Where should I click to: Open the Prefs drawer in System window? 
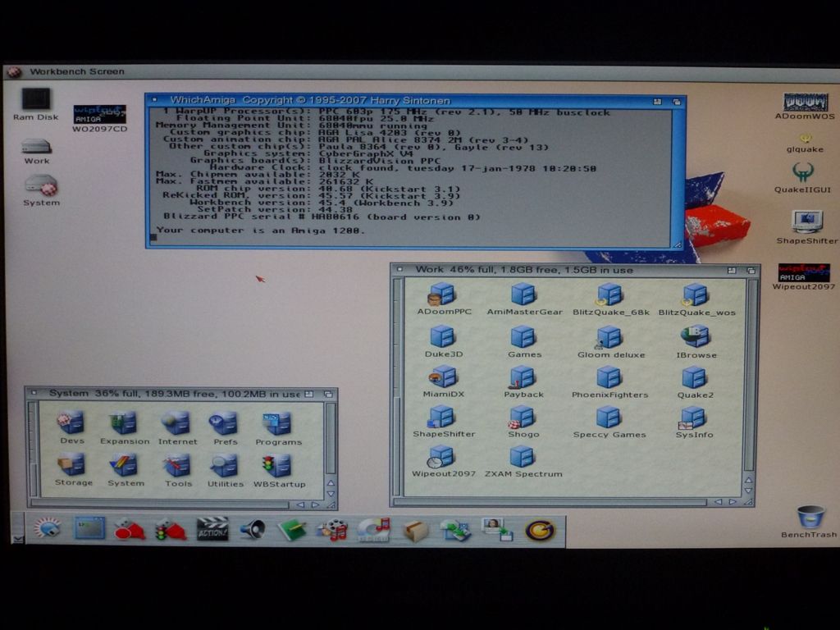pyautogui.click(x=224, y=423)
